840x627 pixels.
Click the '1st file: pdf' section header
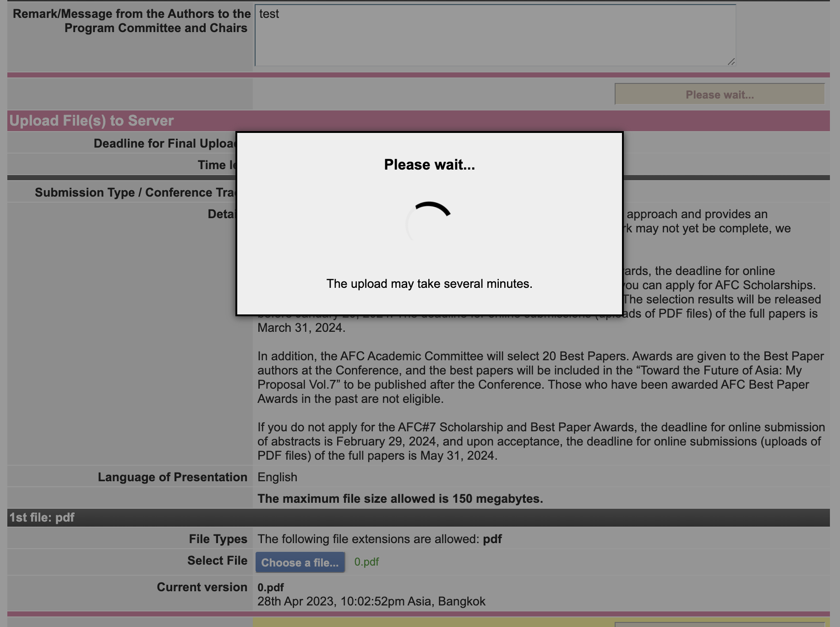pyautogui.click(x=419, y=517)
